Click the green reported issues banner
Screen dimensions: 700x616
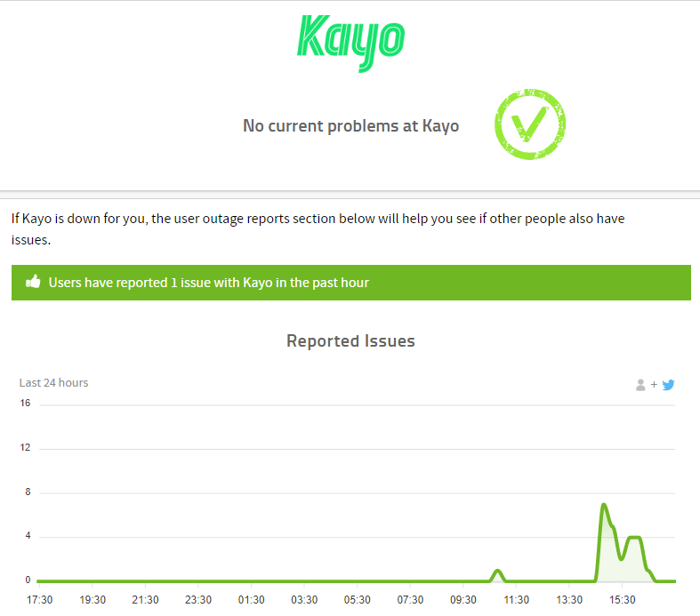pyautogui.click(x=351, y=283)
